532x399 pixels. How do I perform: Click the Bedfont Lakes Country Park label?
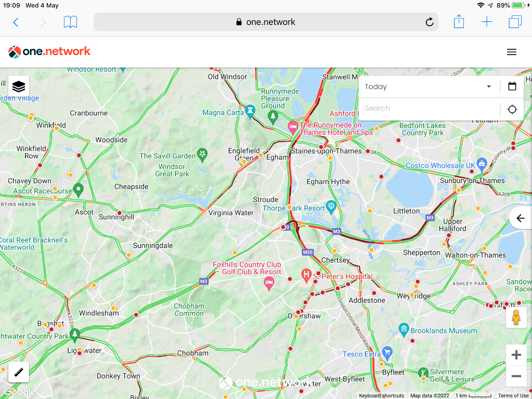pyautogui.click(x=422, y=129)
